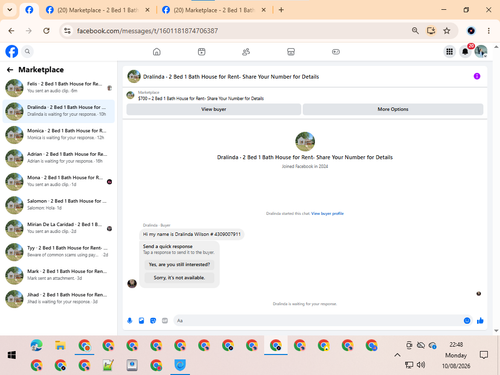Open the Felis conversation

(59, 88)
